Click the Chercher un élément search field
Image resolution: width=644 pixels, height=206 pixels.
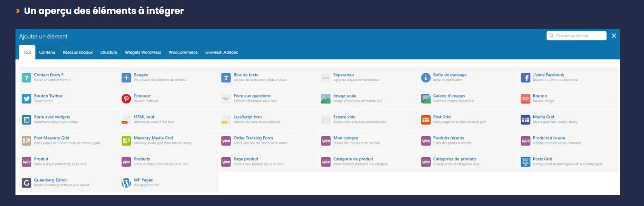click(x=579, y=36)
